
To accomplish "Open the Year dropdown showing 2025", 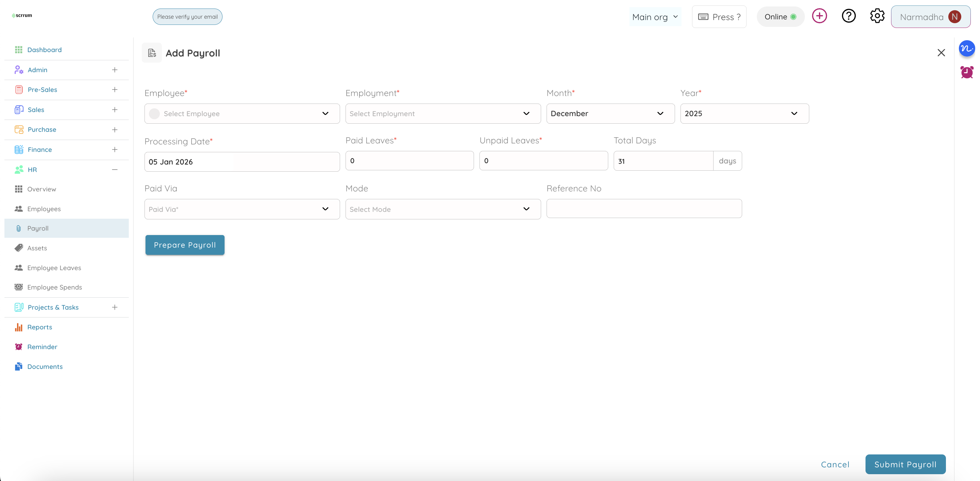I will [744, 113].
